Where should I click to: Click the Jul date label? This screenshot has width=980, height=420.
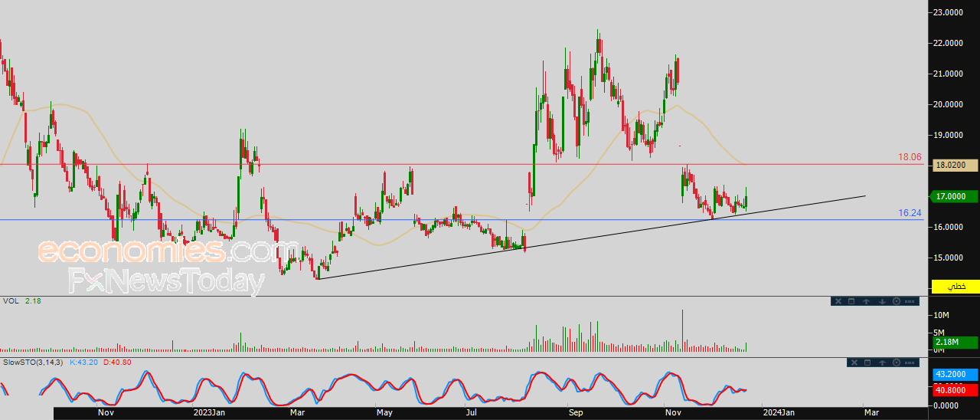coord(472,412)
